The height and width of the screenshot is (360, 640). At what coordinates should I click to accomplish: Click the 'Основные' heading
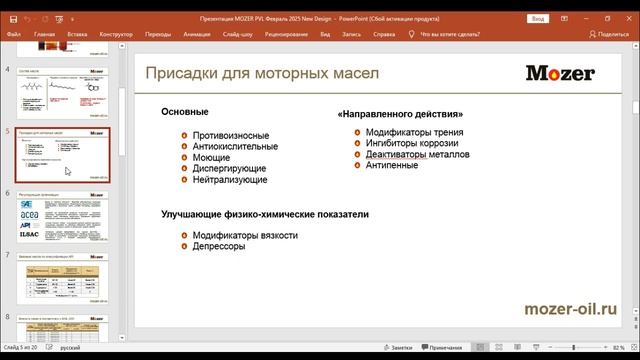coord(184,112)
